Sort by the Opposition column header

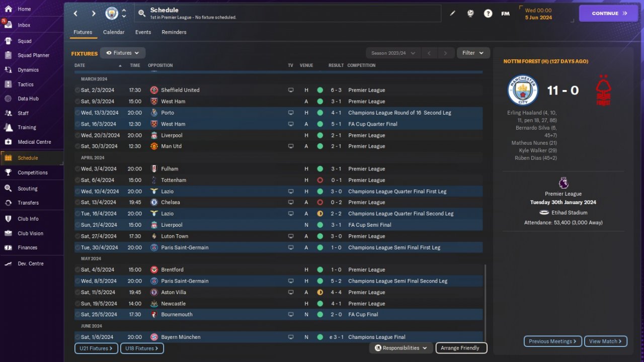coord(160,65)
